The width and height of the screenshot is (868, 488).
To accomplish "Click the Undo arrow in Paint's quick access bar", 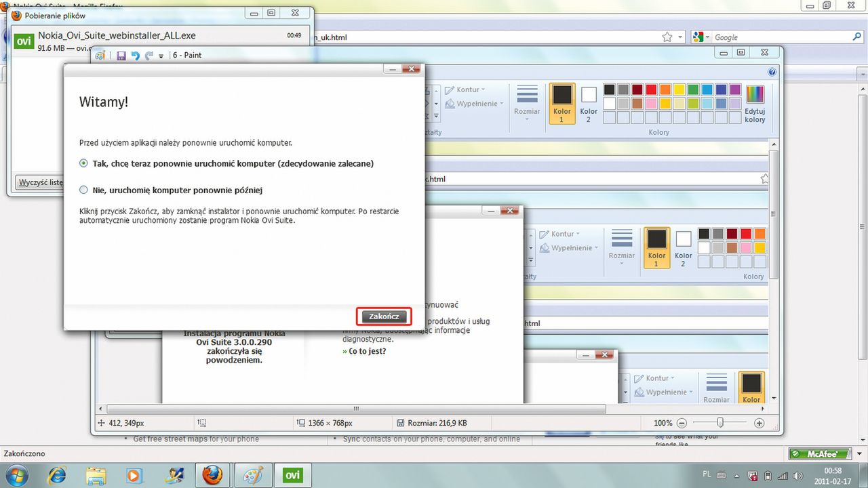I will coord(135,56).
